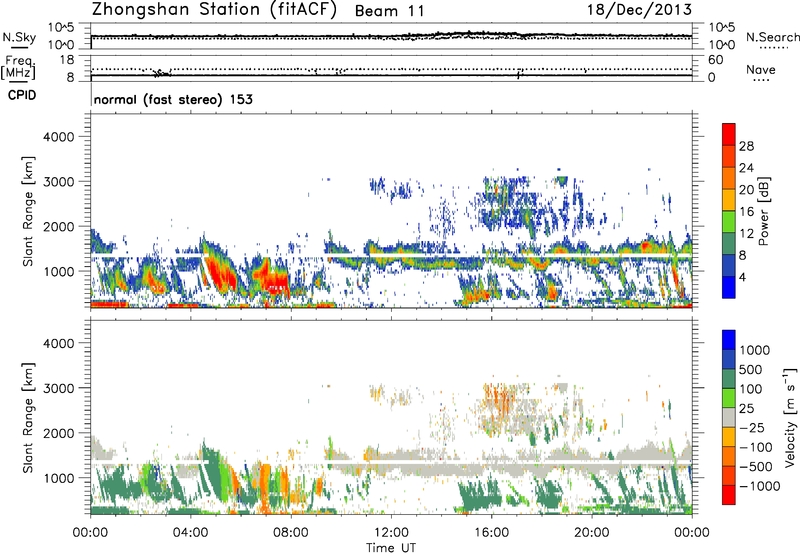Click power scale value '16'
This screenshot has width=800, height=554.
tap(746, 212)
